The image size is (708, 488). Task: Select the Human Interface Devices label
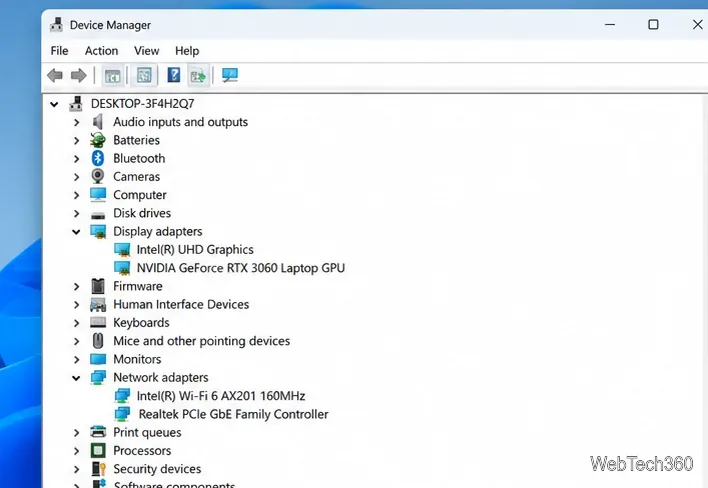click(x=181, y=305)
